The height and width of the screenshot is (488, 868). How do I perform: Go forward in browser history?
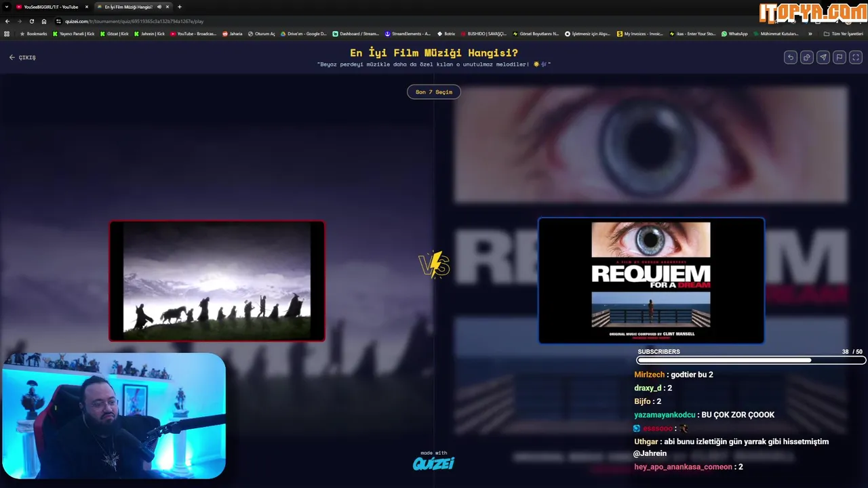point(19,21)
